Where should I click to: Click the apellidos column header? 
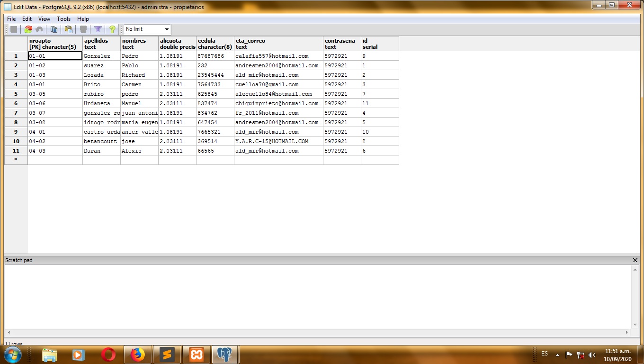pyautogui.click(x=101, y=44)
